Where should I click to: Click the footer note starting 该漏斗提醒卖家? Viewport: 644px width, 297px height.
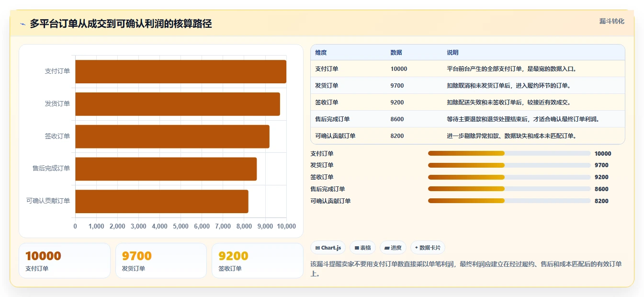coord(467,269)
